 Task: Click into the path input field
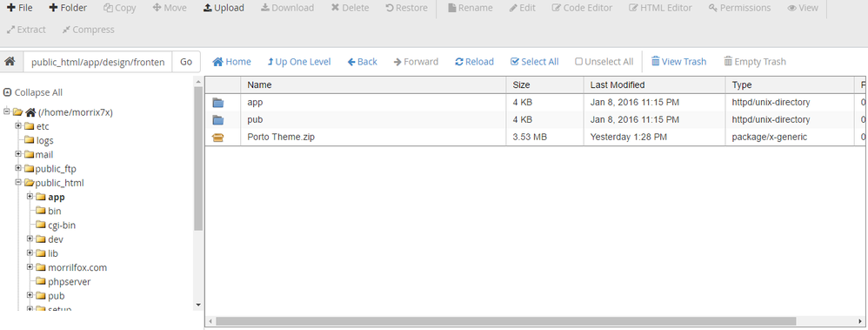click(x=97, y=62)
